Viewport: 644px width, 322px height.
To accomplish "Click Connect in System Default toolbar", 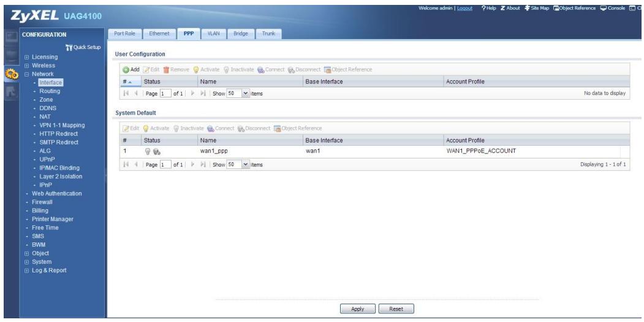I will (x=221, y=129).
